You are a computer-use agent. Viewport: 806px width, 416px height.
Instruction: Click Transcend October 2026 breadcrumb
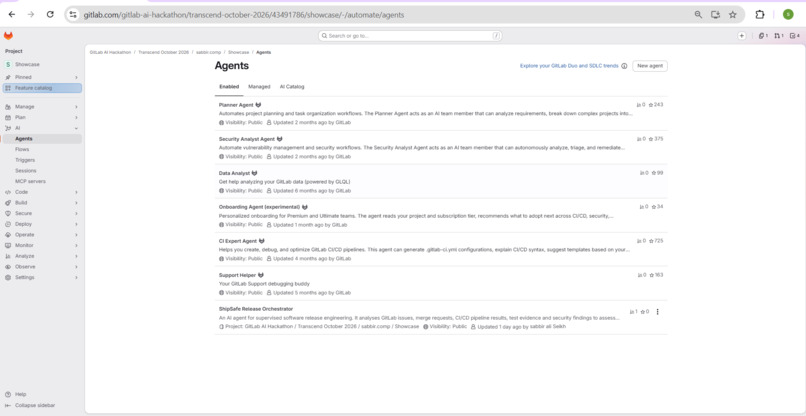(163, 52)
